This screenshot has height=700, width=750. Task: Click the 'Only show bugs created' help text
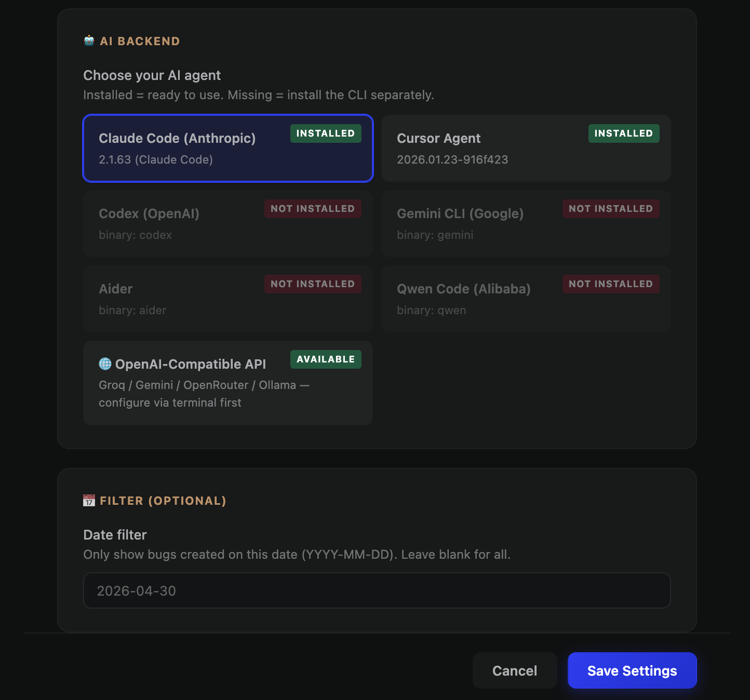(297, 555)
